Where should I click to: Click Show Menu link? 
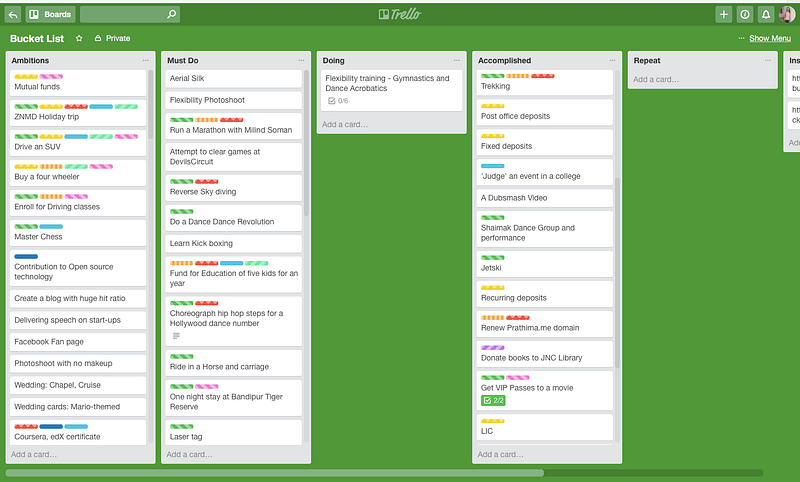769,38
